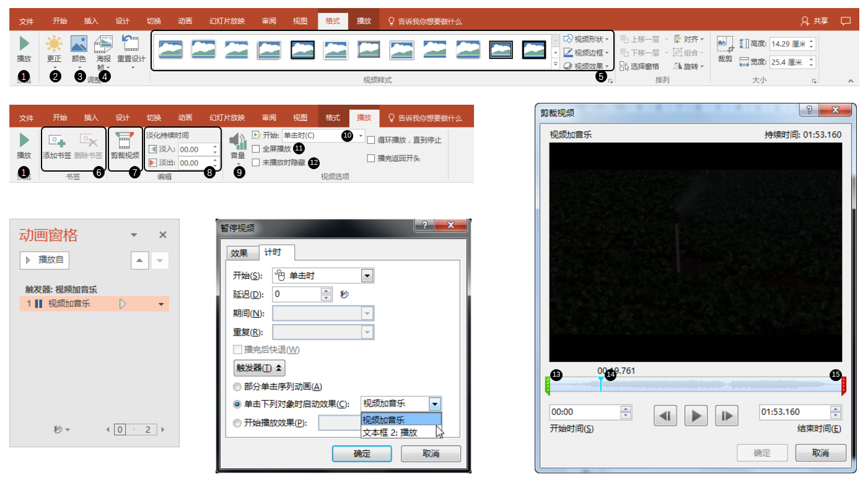The width and height of the screenshot is (868, 482).
Task: Switch to 格式 tab in the top ribbon
Action: click(x=333, y=21)
